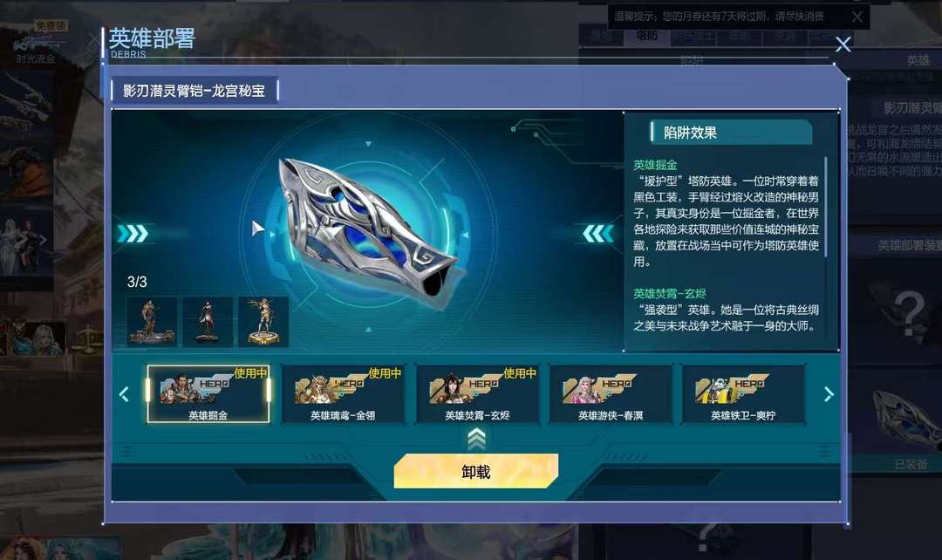This screenshot has width=942, height=560.
Task: Click the right triple-chevron arrow beside the armor
Action: click(x=597, y=233)
